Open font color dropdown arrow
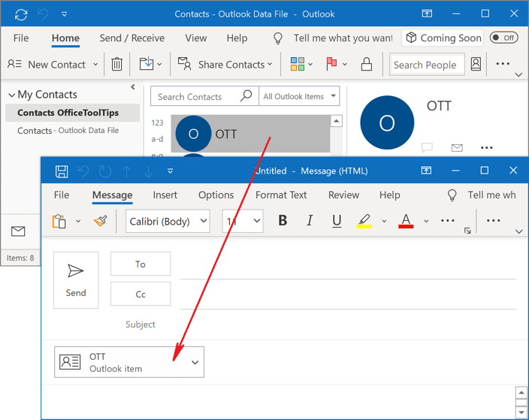529x420 pixels. tap(426, 221)
